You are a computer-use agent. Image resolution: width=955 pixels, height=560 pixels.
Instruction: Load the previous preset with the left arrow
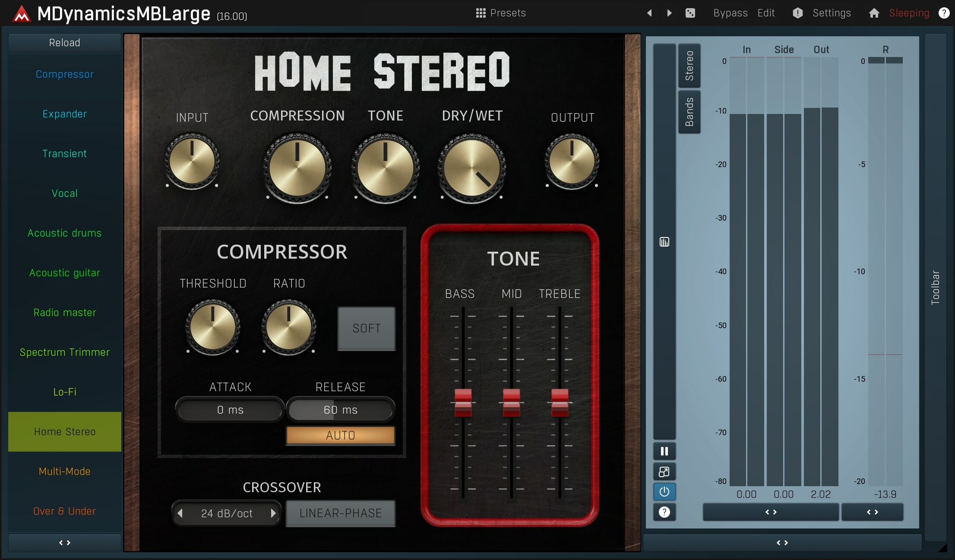649,13
